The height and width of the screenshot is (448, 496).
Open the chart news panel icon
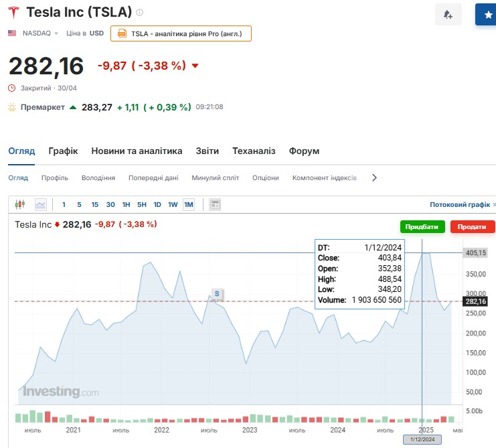[215, 204]
